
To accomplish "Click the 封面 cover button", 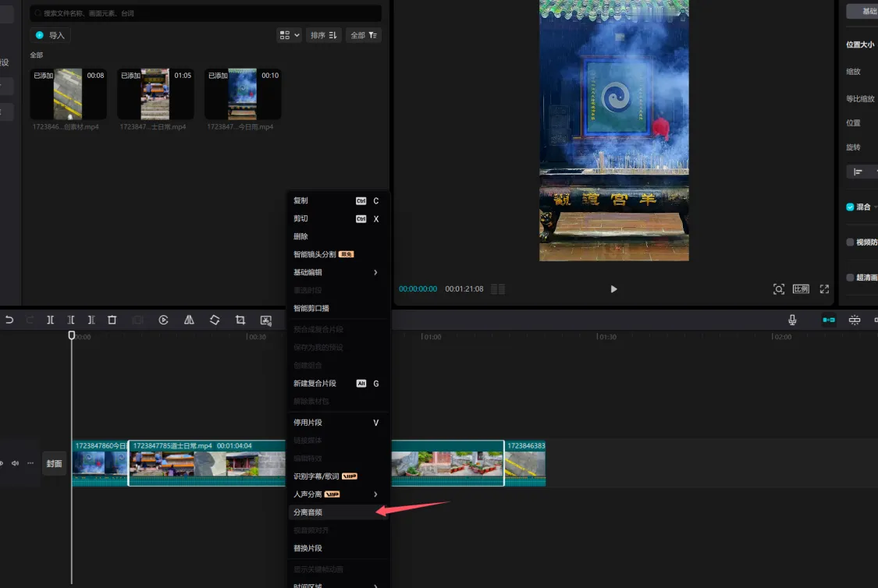I will [x=54, y=463].
